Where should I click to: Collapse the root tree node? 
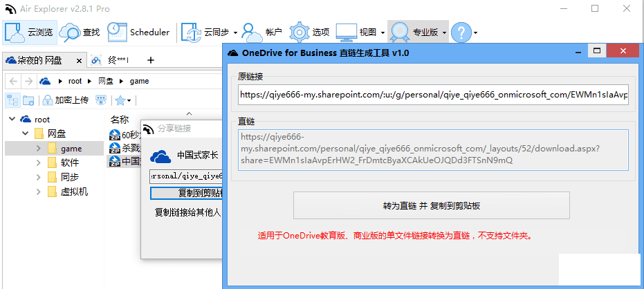coord(12,120)
